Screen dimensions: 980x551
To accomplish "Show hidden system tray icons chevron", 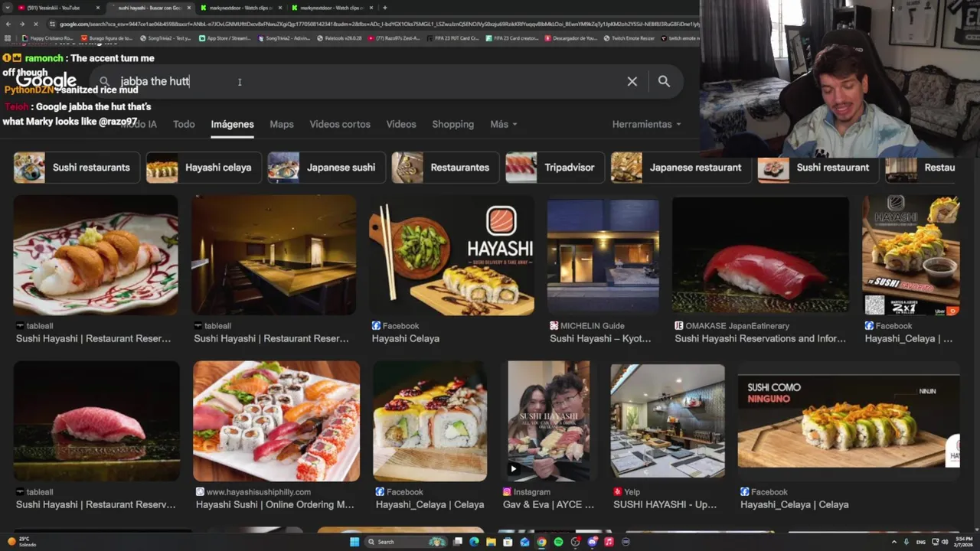I will coord(893,542).
